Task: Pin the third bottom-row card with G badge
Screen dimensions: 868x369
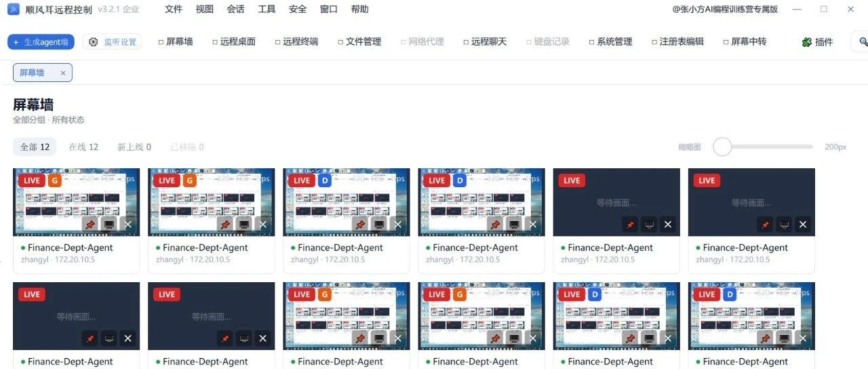Action: tap(360, 338)
